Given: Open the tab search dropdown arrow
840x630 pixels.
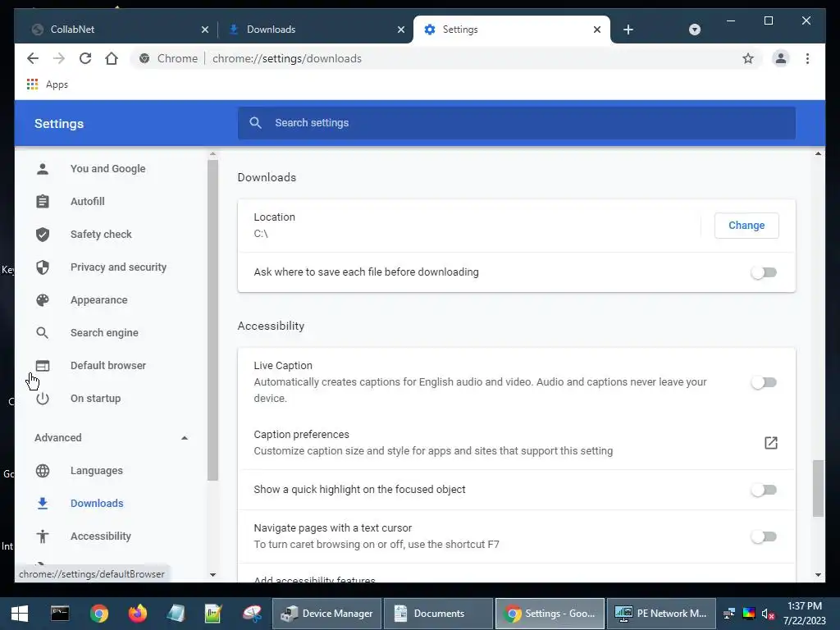Looking at the screenshot, I should tap(694, 30).
